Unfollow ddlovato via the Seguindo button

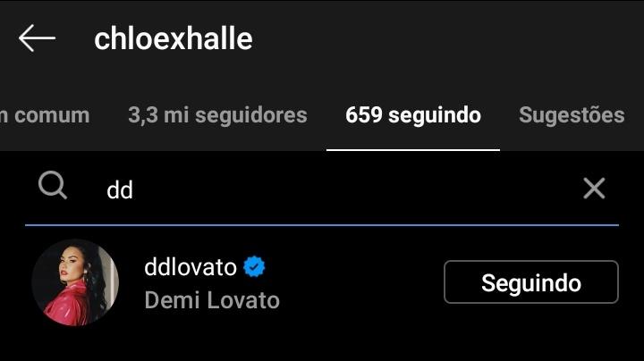(531, 282)
